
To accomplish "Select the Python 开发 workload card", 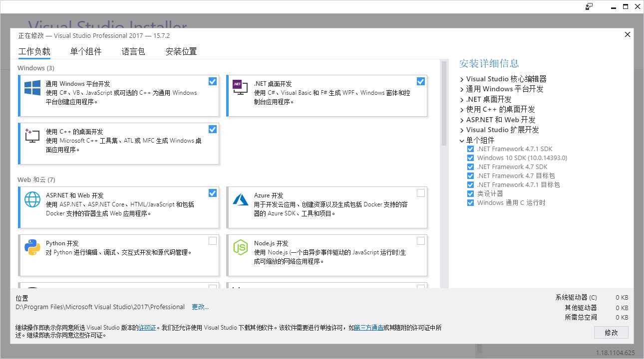I will (119, 255).
